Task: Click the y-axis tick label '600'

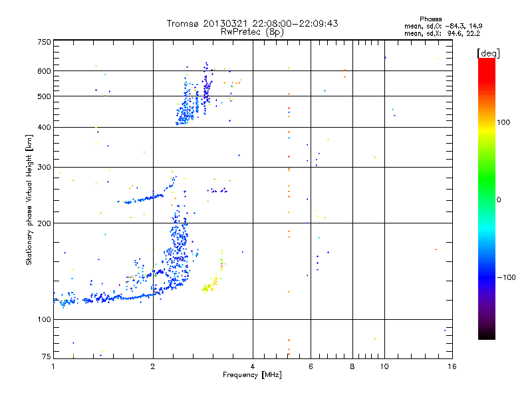Action: [x=44, y=71]
